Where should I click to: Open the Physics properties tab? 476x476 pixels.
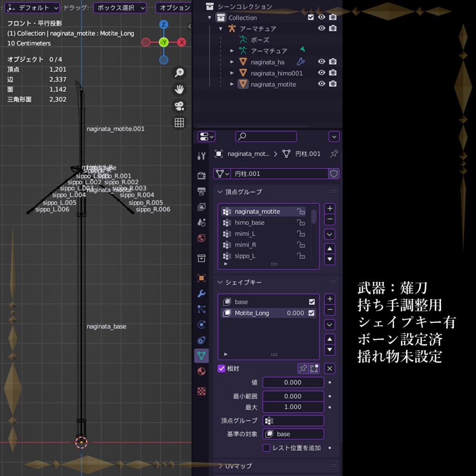coord(201,324)
